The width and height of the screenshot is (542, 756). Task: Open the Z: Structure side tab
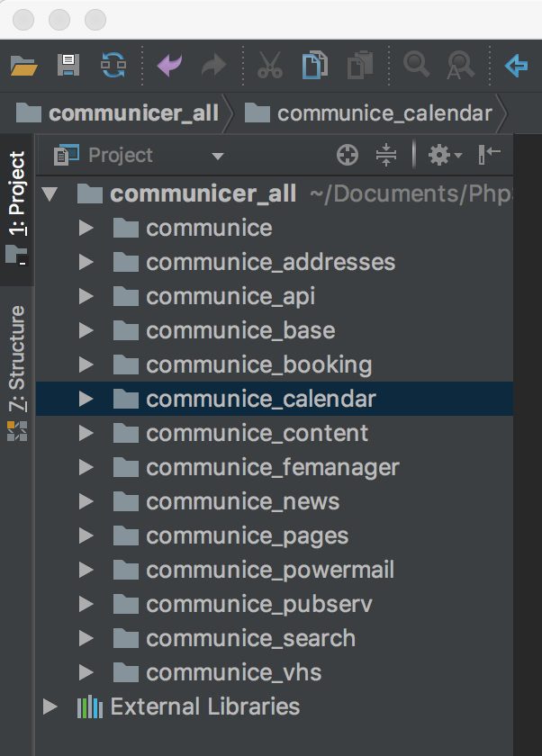(17, 358)
